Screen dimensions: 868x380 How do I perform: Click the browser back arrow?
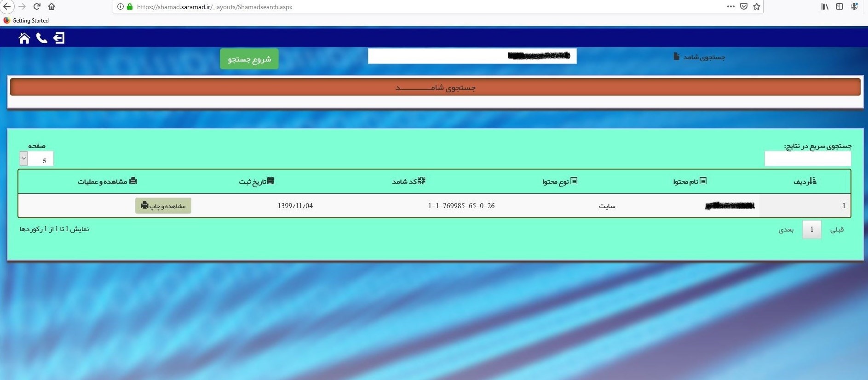7,6
